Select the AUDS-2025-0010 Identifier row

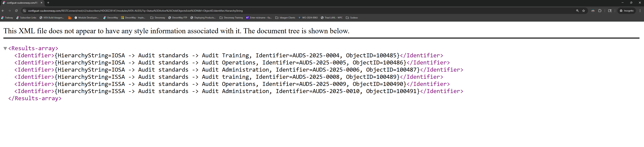[x=239, y=91]
